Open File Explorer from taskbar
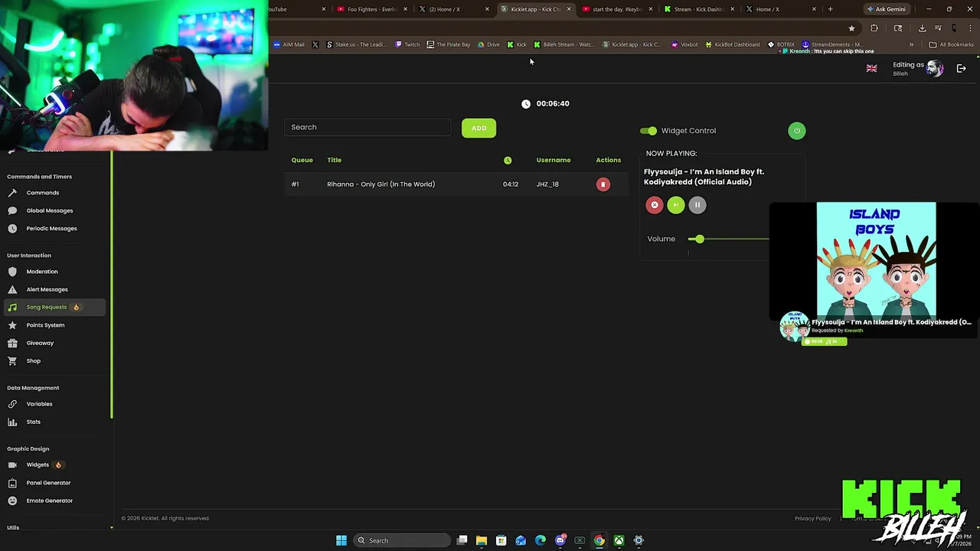 coord(482,540)
